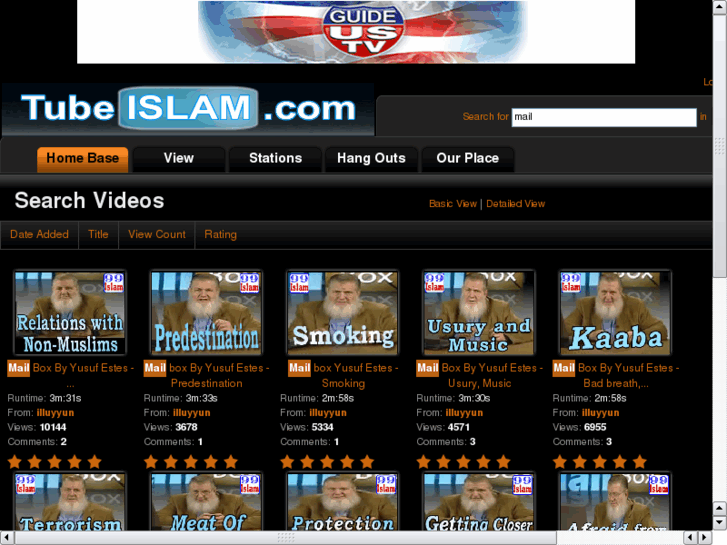
Task: Open the View tab
Action: 179,159
